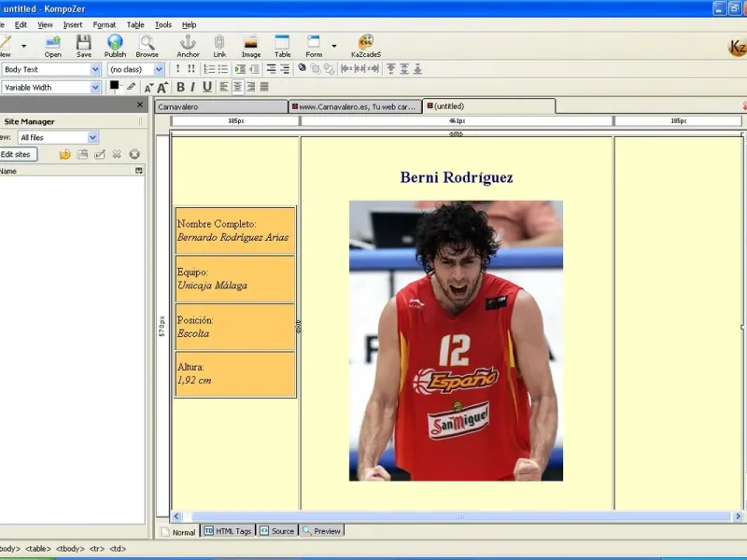The height and width of the screenshot is (560, 747).
Task: Open the Tools menu
Action: coord(162,25)
